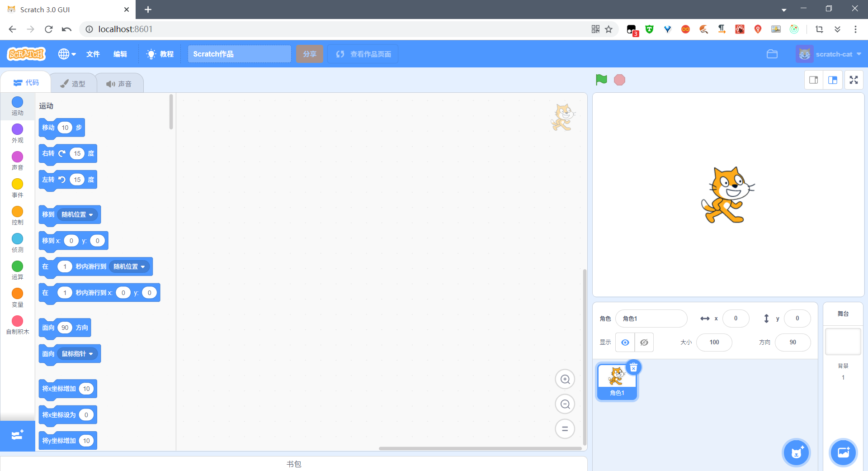Click the 将x坐标增加 10 block
The image size is (868, 471).
coord(59,389)
